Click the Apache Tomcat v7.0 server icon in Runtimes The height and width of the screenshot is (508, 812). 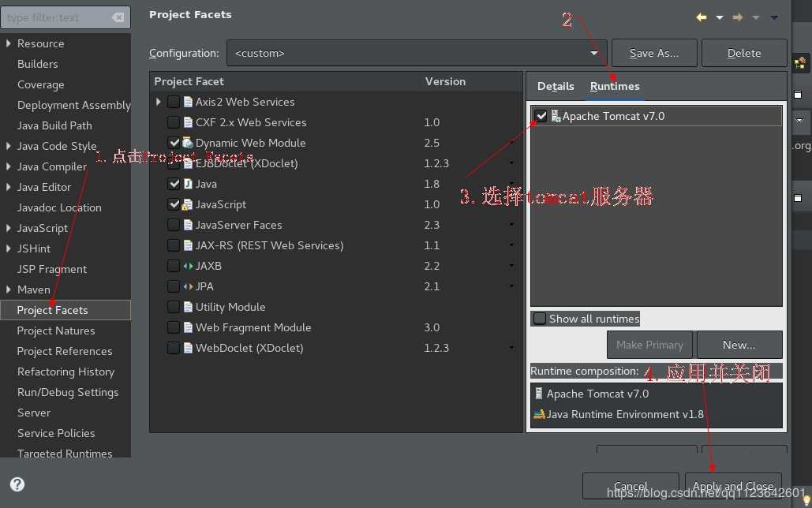(x=556, y=116)
